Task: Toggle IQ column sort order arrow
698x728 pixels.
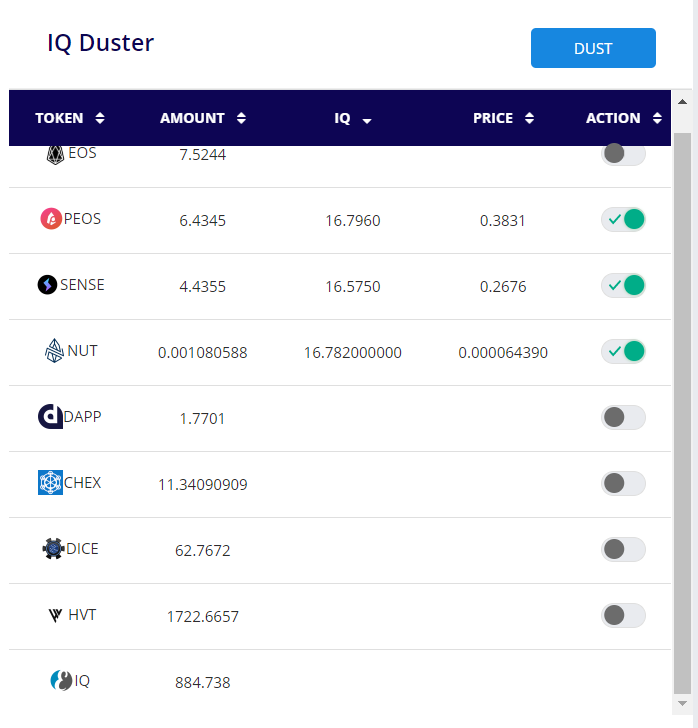Action: [367, 121]
